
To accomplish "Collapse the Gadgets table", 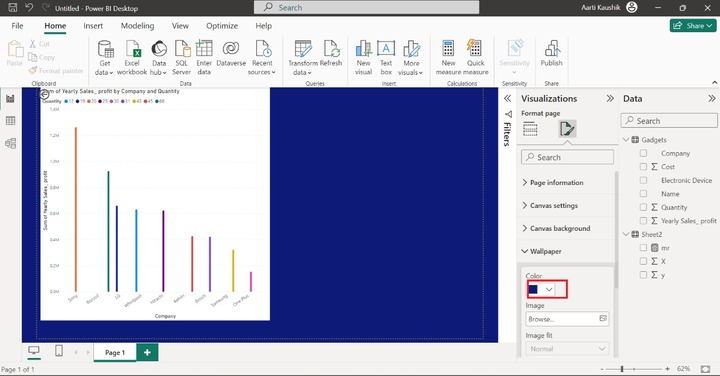I will (626, 140).
